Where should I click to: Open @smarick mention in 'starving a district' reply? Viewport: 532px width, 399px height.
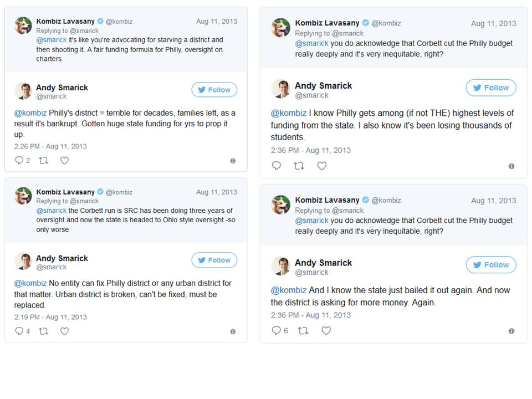52,40
